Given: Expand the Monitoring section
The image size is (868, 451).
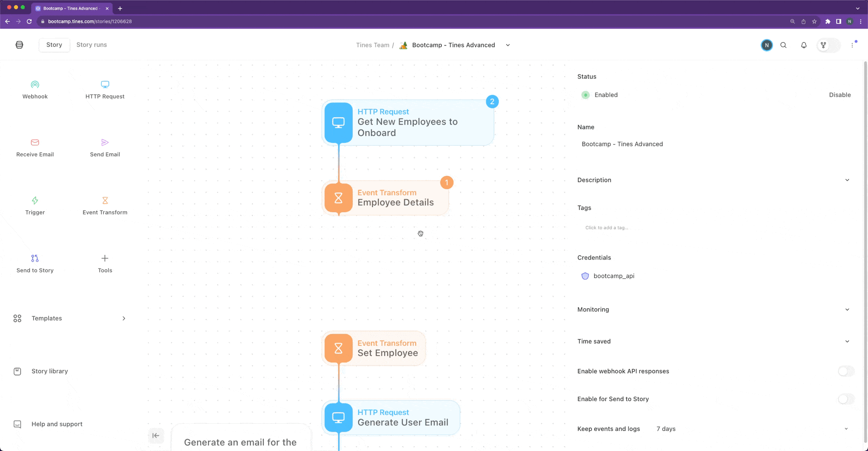Looking at the screenshot, I should (847, 309).
